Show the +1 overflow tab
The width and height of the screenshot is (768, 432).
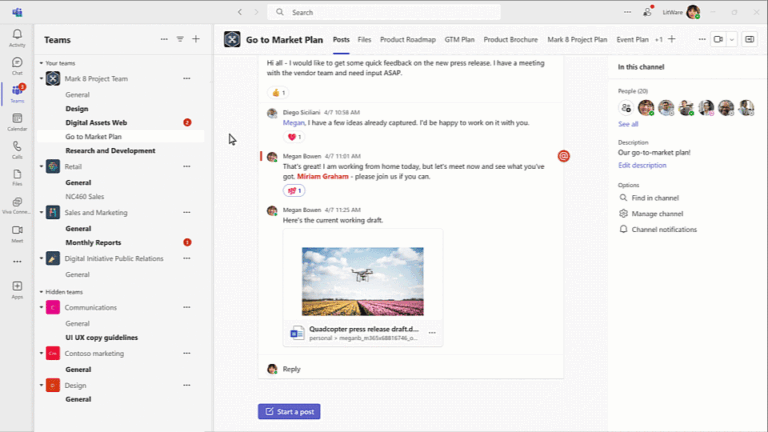pos(659,40)
